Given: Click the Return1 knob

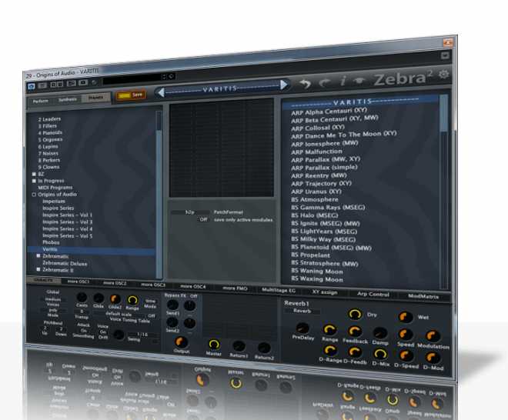Looking at the screenshot, I should pyautogui.click(x=239, y=346).
